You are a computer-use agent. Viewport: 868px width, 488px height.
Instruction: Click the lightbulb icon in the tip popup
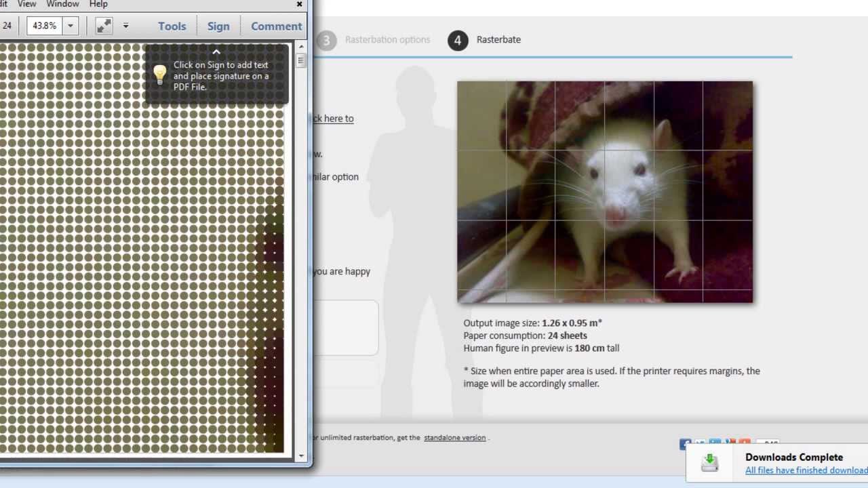click(159, 75)
